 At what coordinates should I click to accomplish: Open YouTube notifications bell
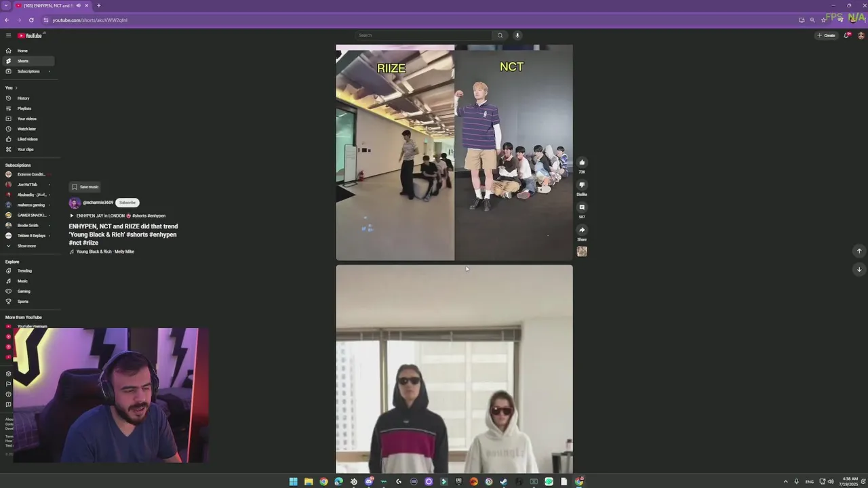[x=846, y=35]
